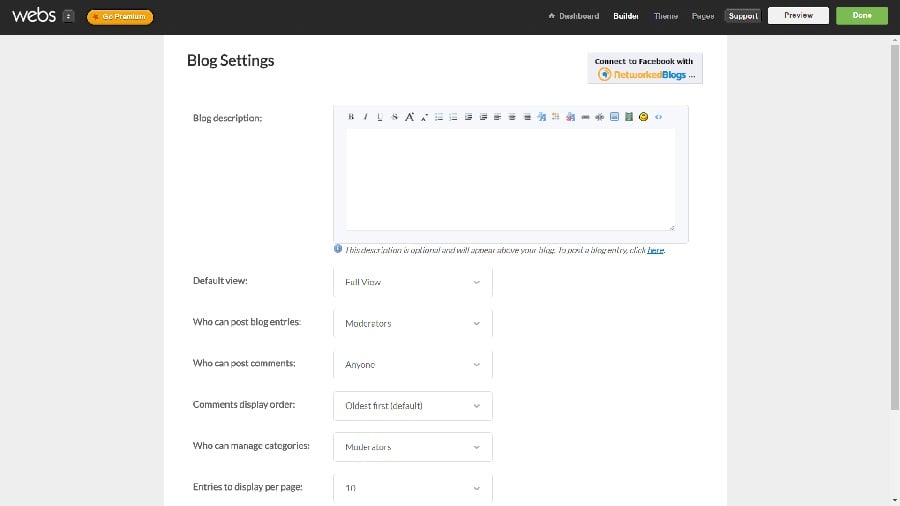Viewport: 900px width, 506px height.
Task: Open the Default view dropdown
Action: pos(412,282)
